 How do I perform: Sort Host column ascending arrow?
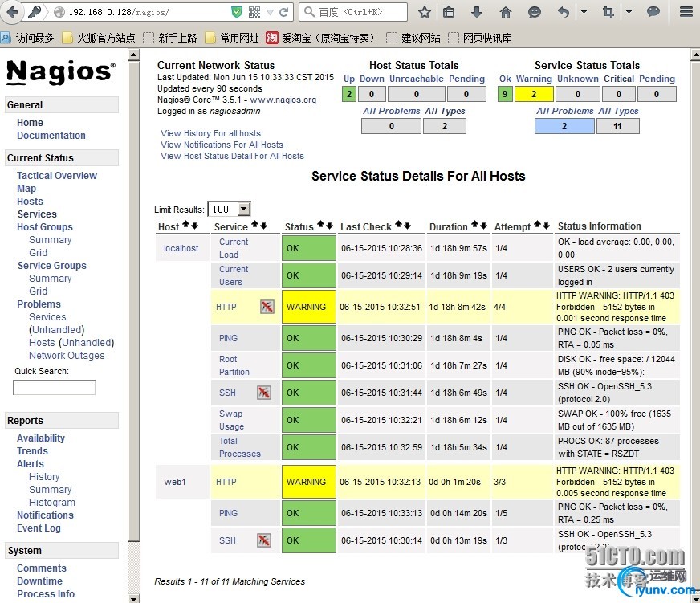(x=186, y=225)
